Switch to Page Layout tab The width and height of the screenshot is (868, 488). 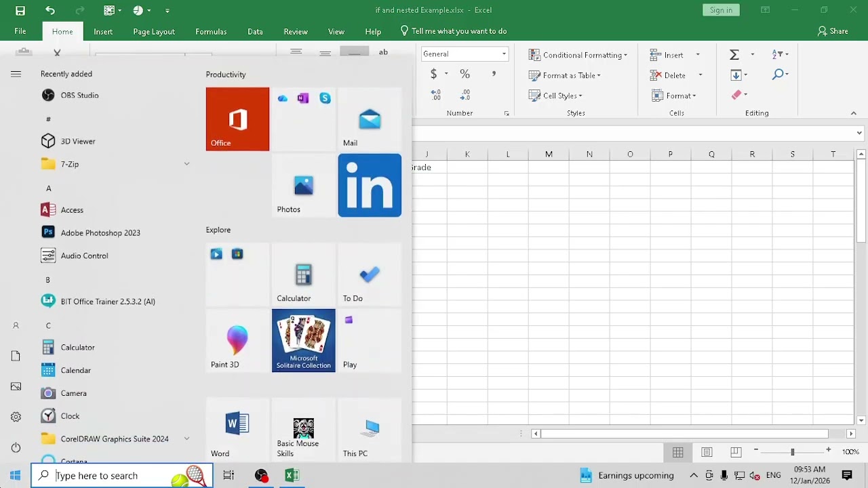(x=154, y=31)
